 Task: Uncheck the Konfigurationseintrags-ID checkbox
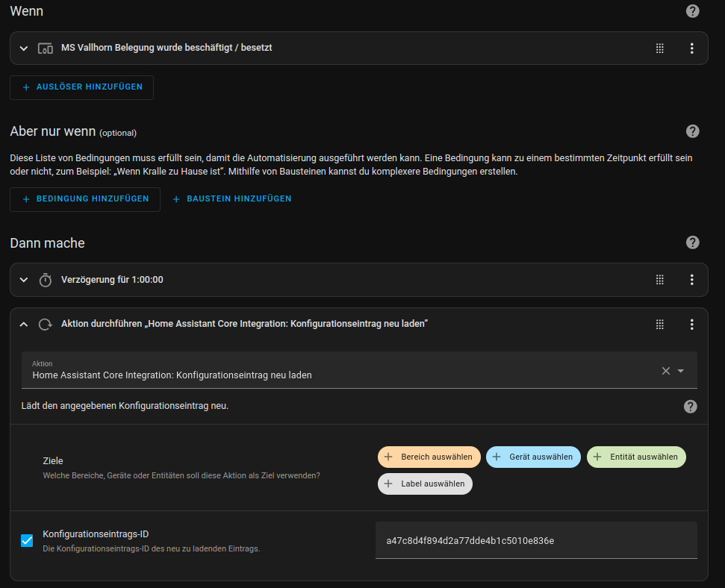(27, 540)
